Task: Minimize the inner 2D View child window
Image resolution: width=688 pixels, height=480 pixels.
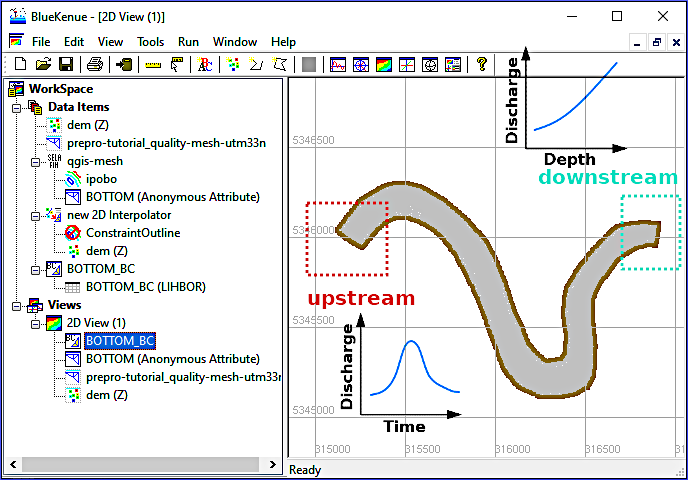Action: pos(637,43)
